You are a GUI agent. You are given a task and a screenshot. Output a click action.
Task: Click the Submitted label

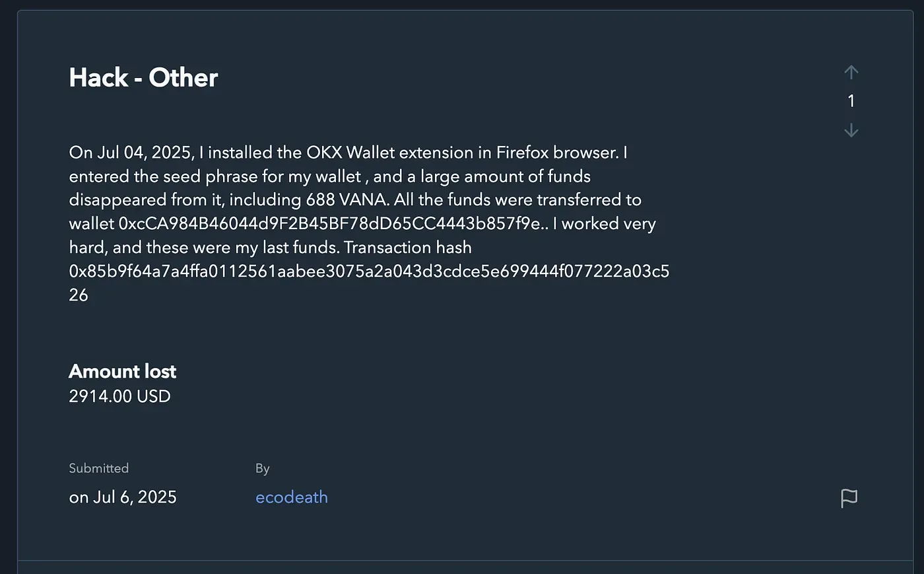(98, 468)
